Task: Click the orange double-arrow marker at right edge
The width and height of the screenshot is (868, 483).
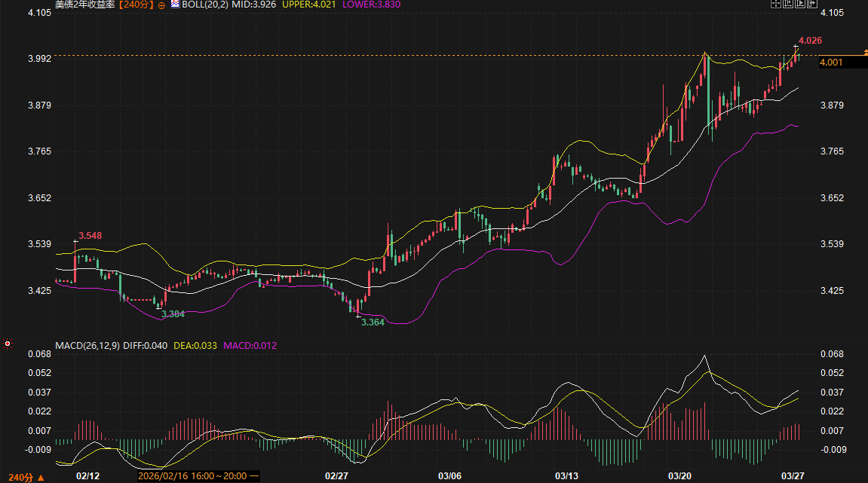Action: (x=864, y=50)
